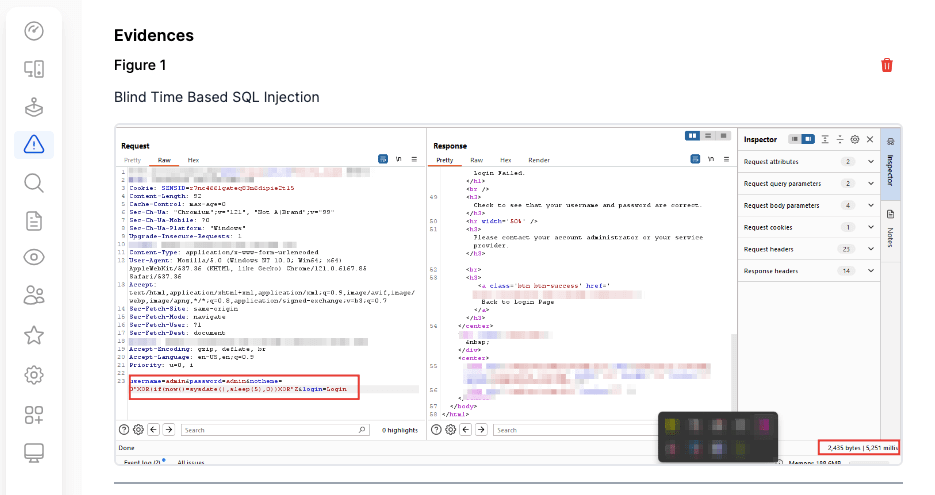Expand the Request headers section
The width and height of the screenshot is (935, 495).
point(809,249)
